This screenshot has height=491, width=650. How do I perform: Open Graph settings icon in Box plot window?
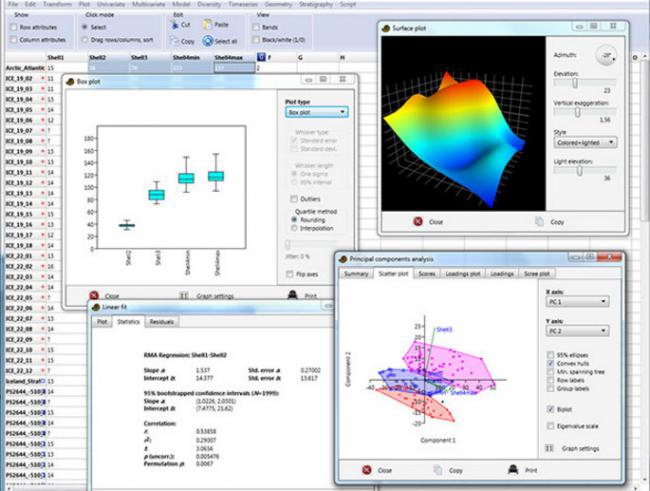coord(184,296)
